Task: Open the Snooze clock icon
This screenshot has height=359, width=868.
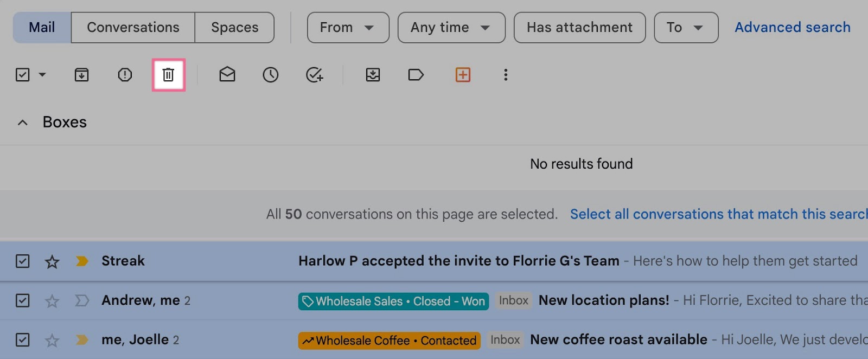Action: [x=270, y=75]
